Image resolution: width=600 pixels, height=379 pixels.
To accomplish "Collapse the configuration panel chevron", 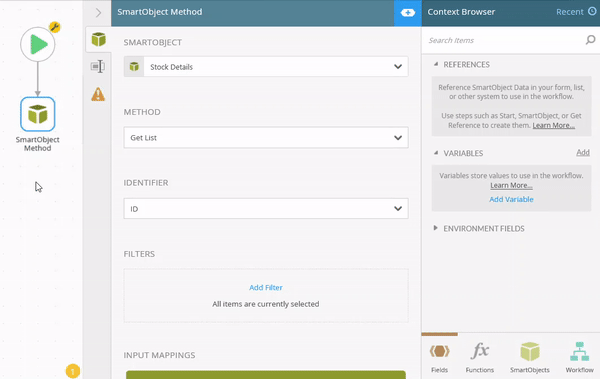I will [98, 13].
